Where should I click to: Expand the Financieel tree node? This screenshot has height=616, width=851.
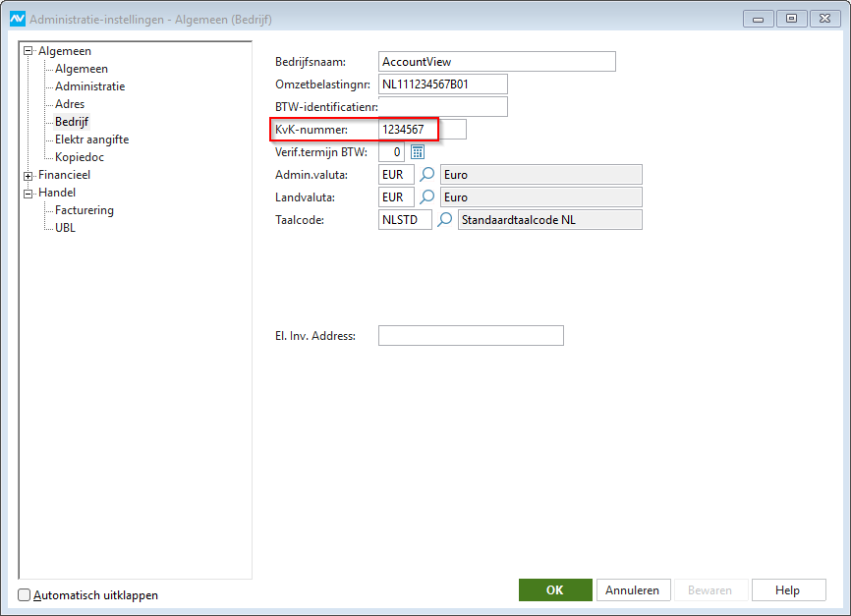point(28,175)
